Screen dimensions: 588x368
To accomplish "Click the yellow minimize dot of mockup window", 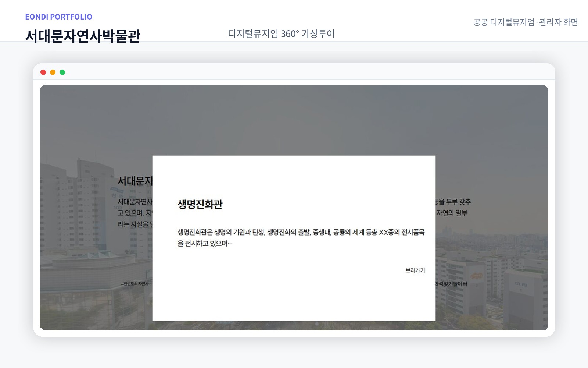I will [53, 72].
